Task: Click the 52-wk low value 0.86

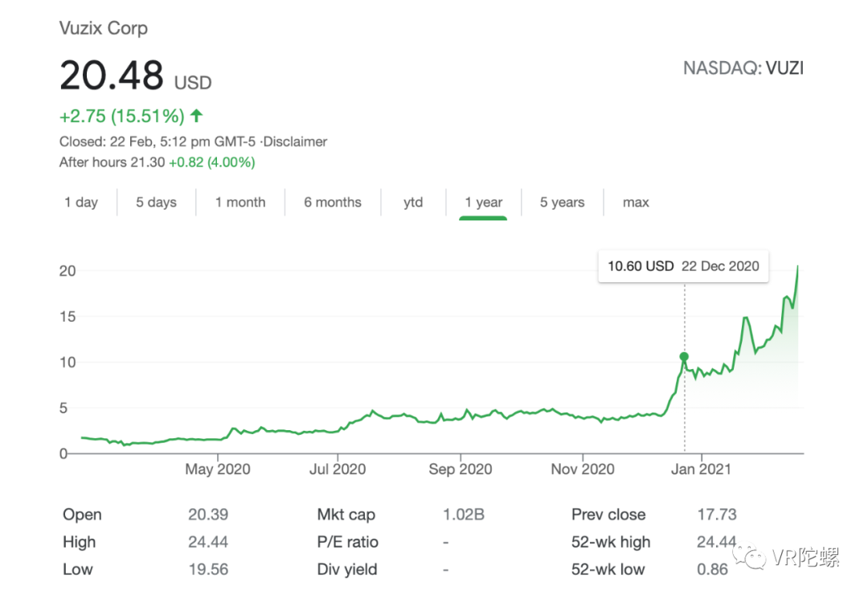Action: tap(712, 569)
